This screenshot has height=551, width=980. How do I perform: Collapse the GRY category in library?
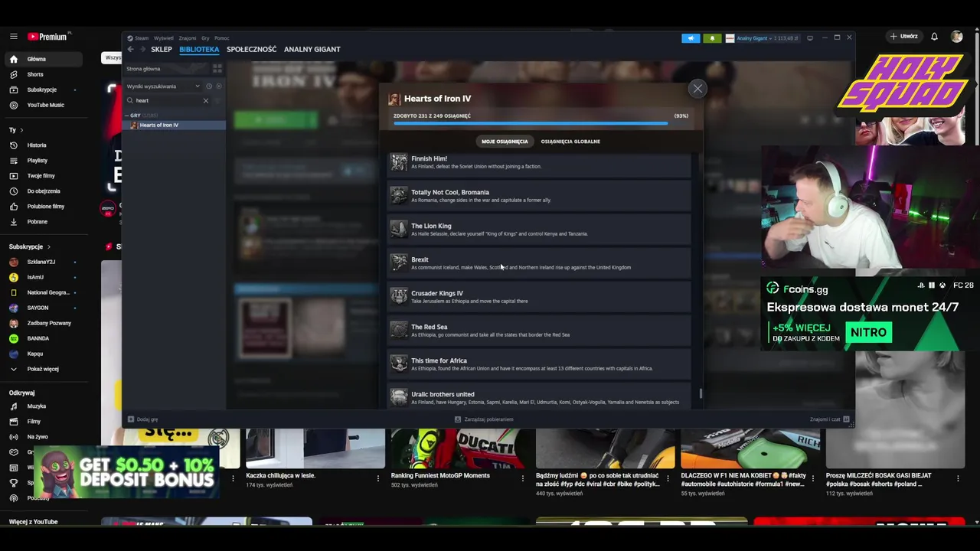pos(128,116)
